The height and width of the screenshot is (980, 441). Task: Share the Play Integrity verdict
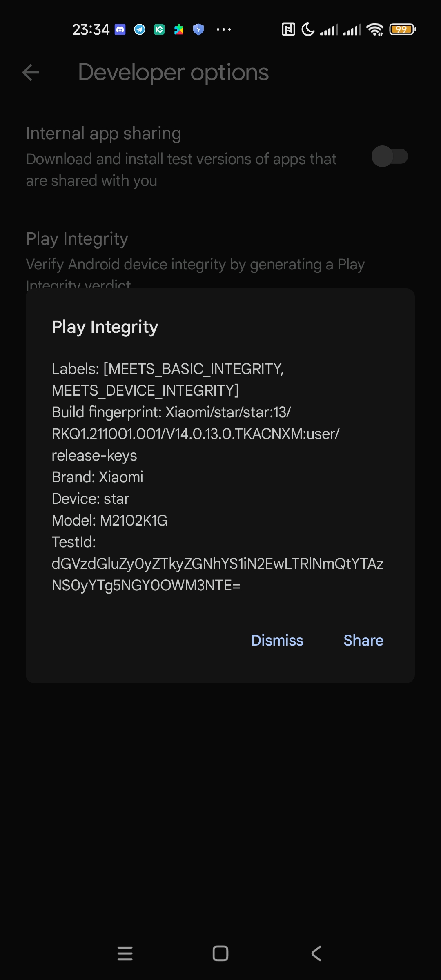363,640
